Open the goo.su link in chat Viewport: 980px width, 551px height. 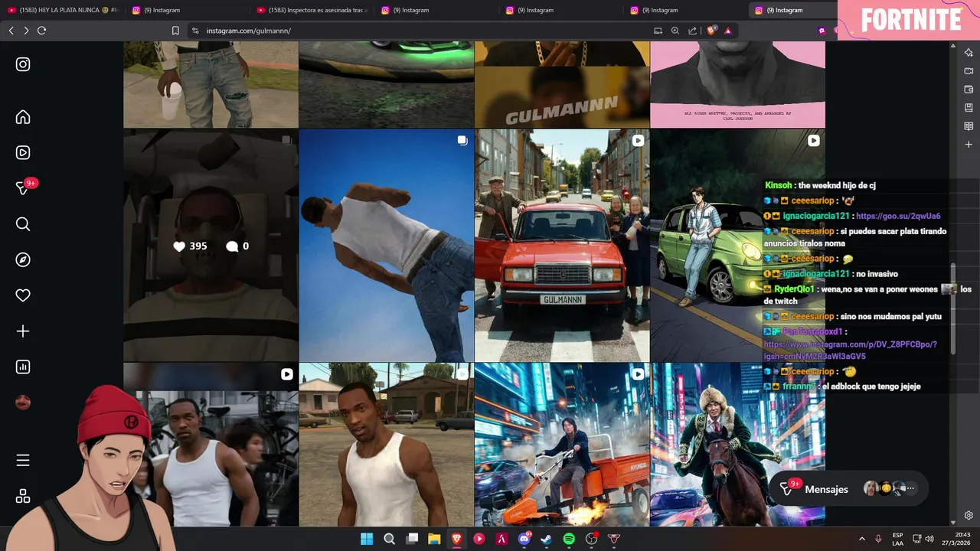click(x=898, y=216)
